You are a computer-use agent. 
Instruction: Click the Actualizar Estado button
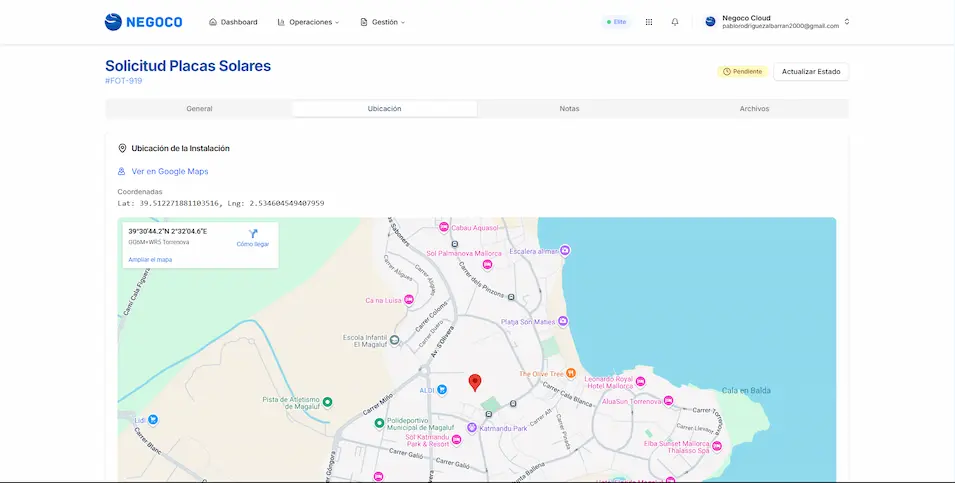[811, 72]
